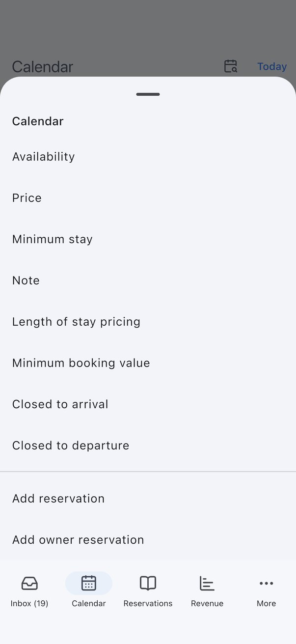Select the Minimum stay option
The height and width of the screenshot is (644, 296).
point(148,239)
